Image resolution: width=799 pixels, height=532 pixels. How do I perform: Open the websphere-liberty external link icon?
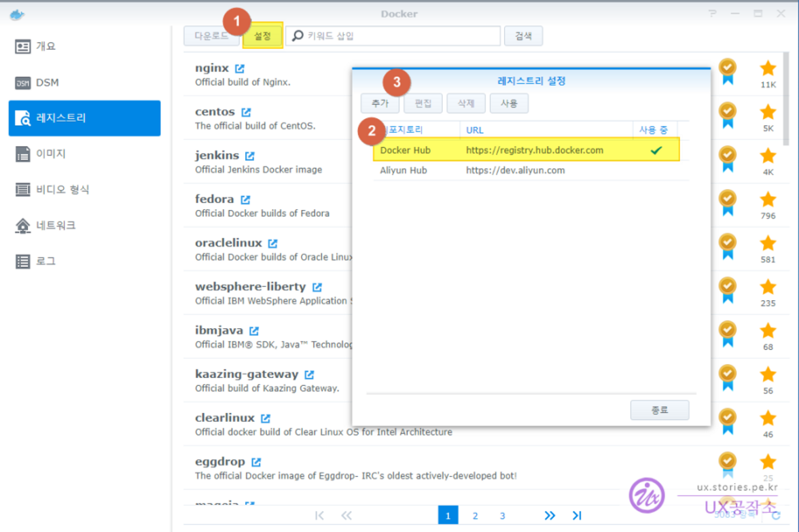[317, 287]
